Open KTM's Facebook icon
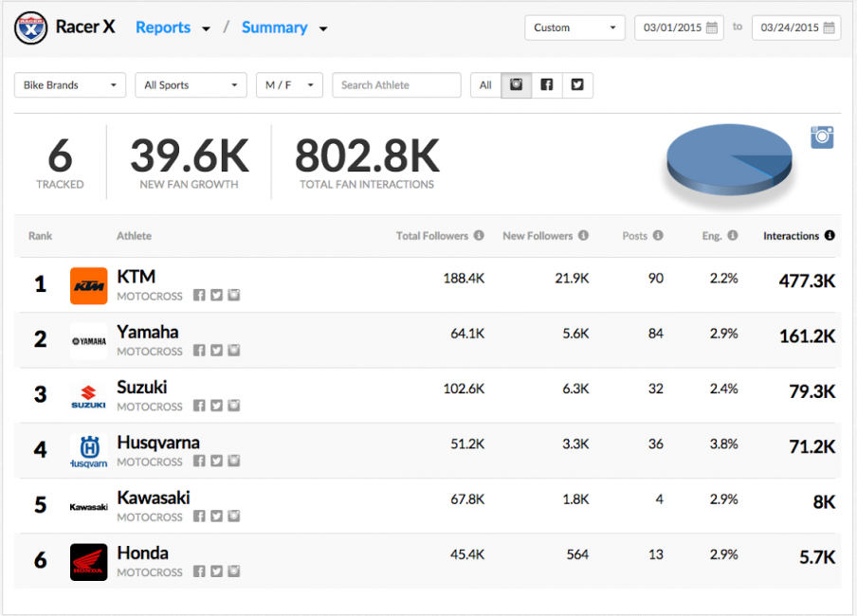 (199, 296)
